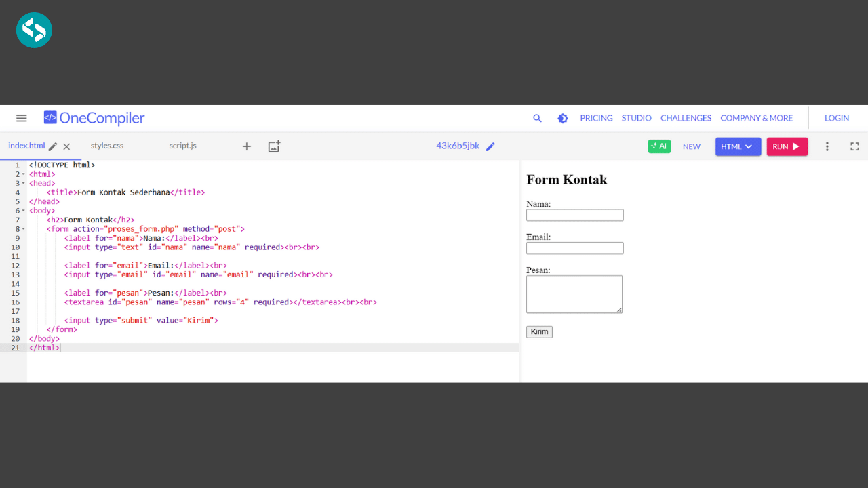Click the search magnifier icon

pyautogui.click(x=537, y=118)
